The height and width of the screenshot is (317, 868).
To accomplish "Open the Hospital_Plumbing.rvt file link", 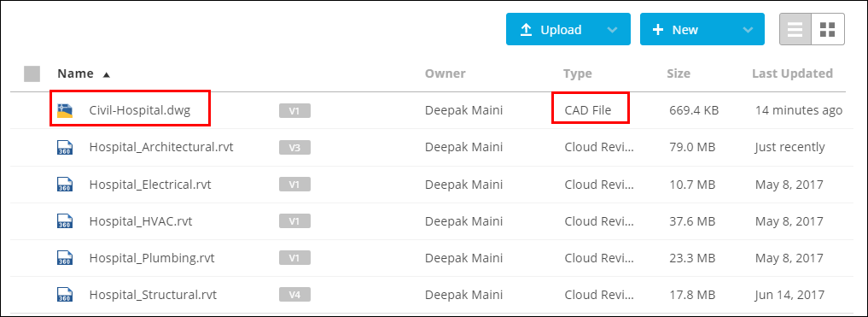I will (152, 258).
